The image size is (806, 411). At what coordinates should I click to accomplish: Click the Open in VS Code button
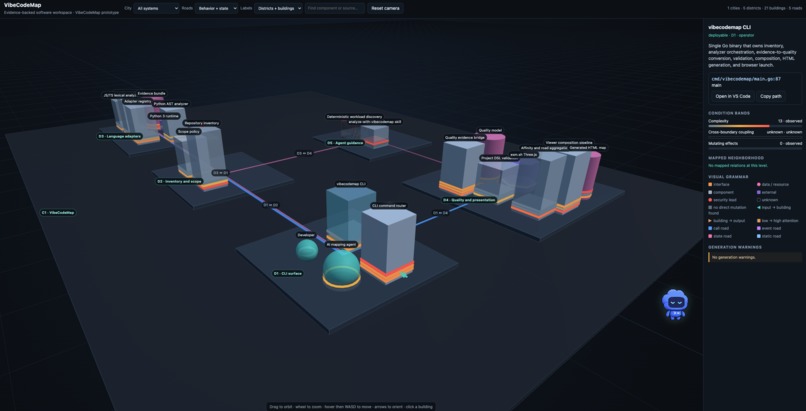coord(732,96)
